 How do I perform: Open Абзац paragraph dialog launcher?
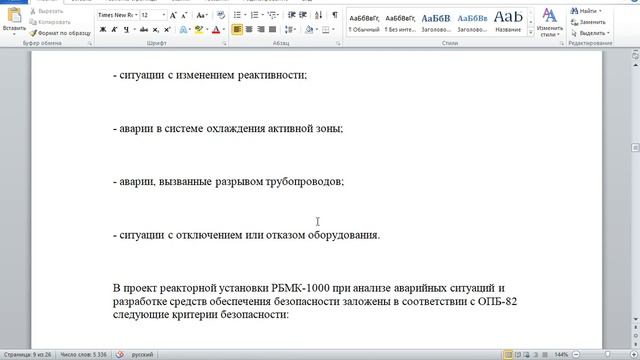pyautogui.click(x=338, y=43)
